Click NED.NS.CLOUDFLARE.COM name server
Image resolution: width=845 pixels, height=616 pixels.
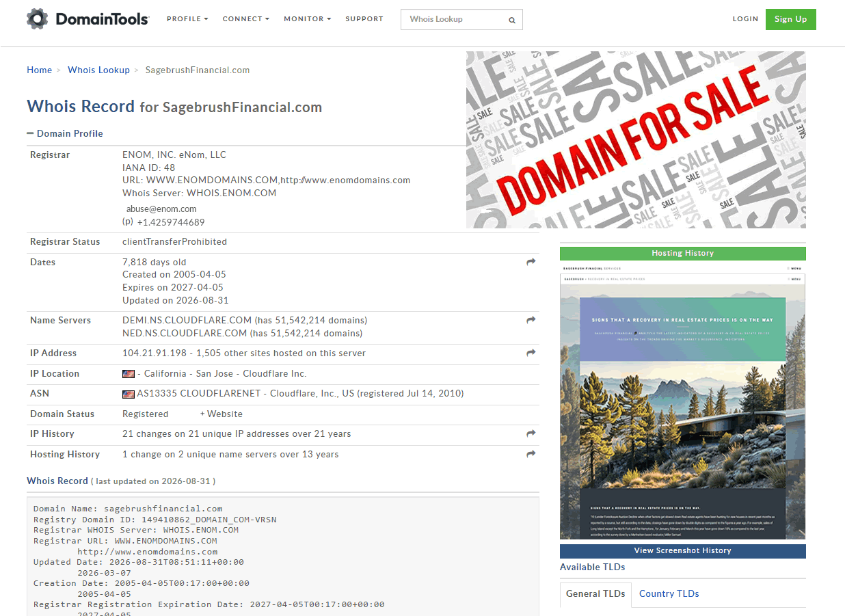tap(185, 334)
